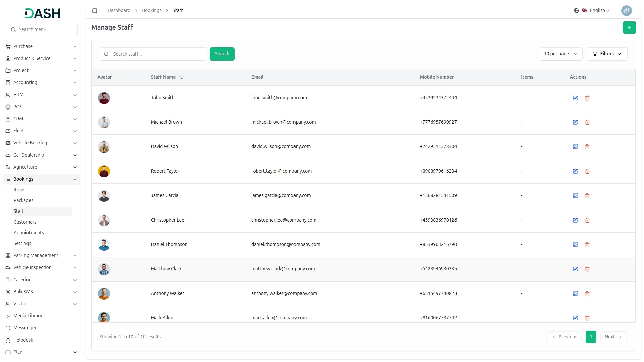Click the delete icon for Anthony Walker
This screenshot has width=644, height=362.
587,294
